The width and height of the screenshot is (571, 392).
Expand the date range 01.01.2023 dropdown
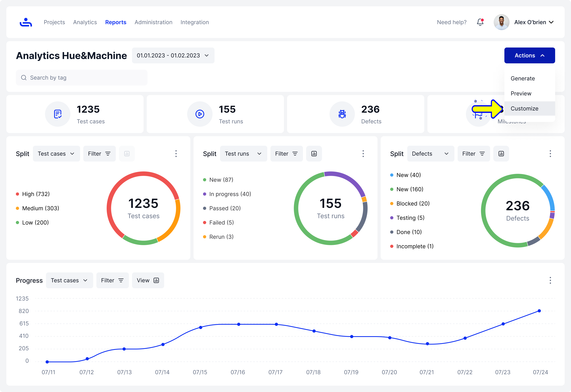coord(173,55)
